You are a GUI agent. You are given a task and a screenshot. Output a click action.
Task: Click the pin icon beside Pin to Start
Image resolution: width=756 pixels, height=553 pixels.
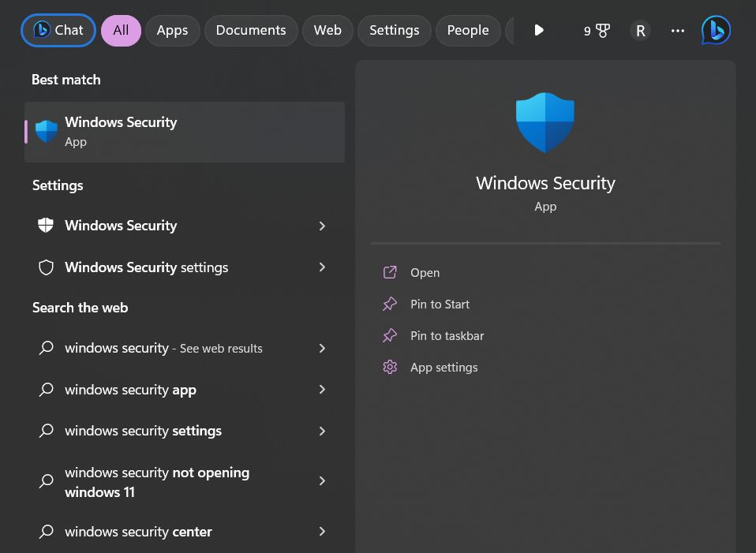click(x=390, y=304)
